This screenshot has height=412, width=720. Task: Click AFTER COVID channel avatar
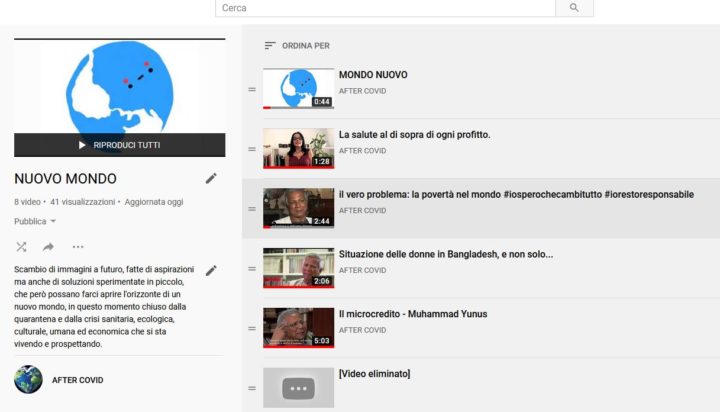(x=28, y=380)
